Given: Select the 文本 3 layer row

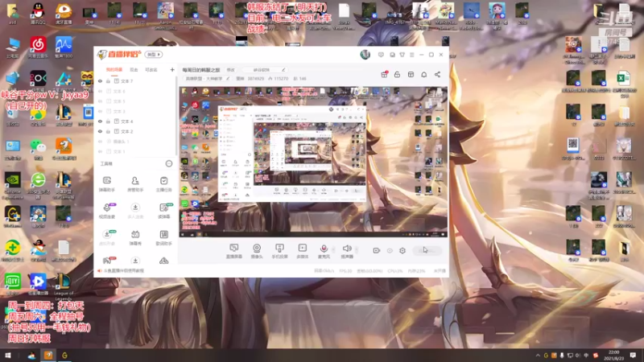Looking at the screenshot, I should (x=136, y=111).
